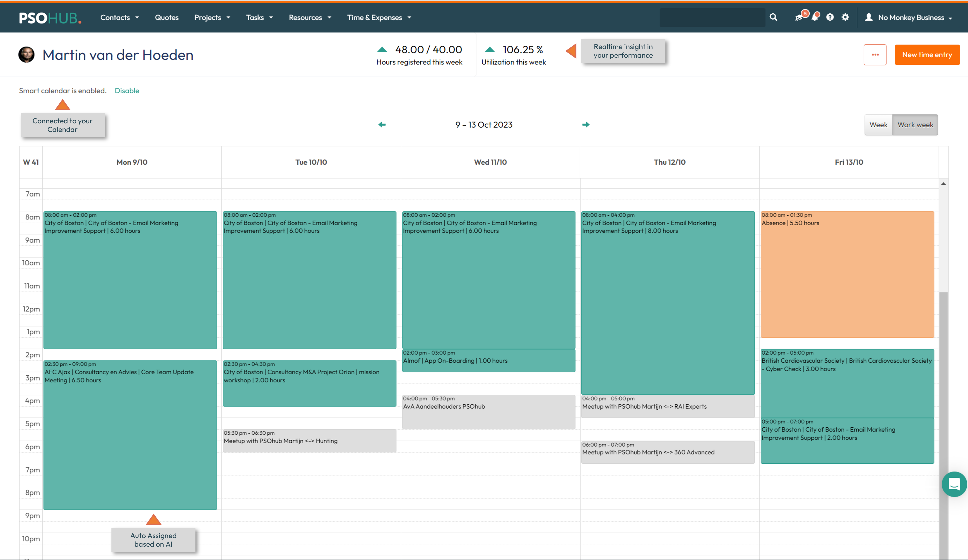Click the chat bubble in bottom-right corner
Viewport: 968px width, 560px height.
(x=954, y=484)
